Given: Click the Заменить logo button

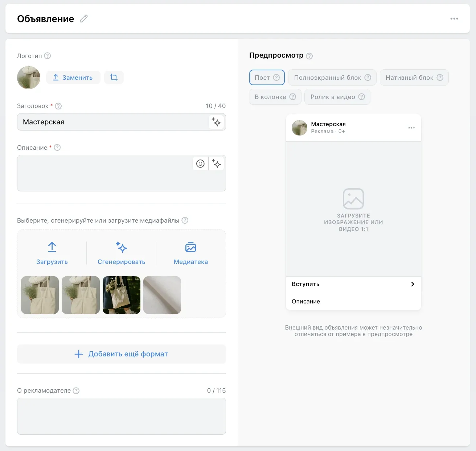Looking at the screenshot, I should (73, 77).
